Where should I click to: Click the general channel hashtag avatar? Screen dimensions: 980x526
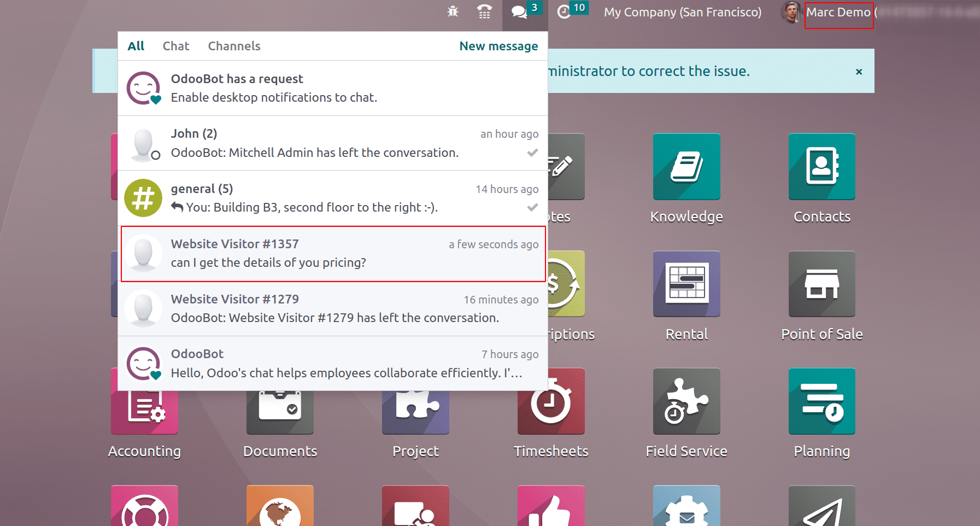coord(143,198)
